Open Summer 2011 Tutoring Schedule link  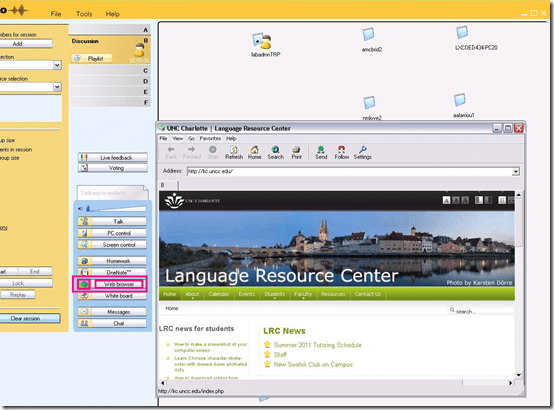(x=318, y=345)
